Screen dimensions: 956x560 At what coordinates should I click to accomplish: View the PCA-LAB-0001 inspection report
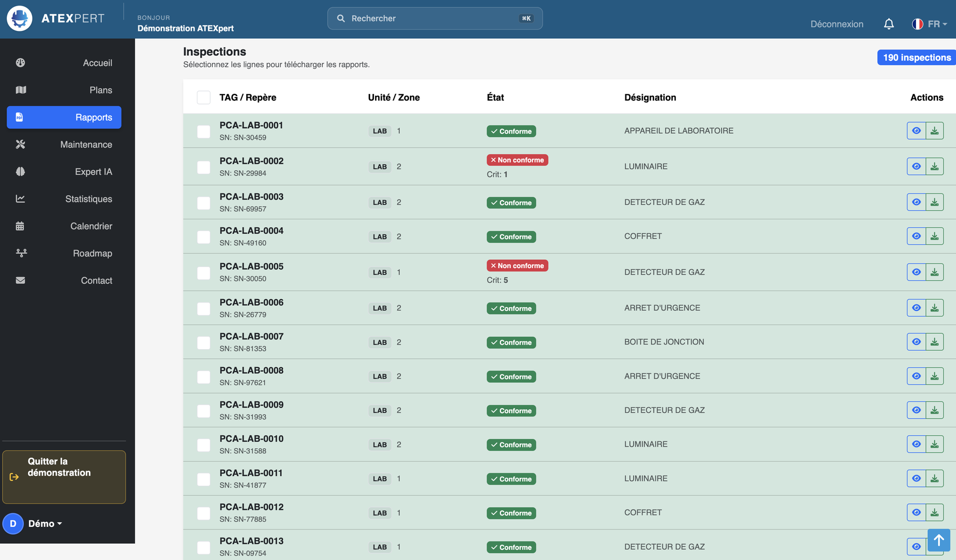pyautogui.click(x=916, y=131)
